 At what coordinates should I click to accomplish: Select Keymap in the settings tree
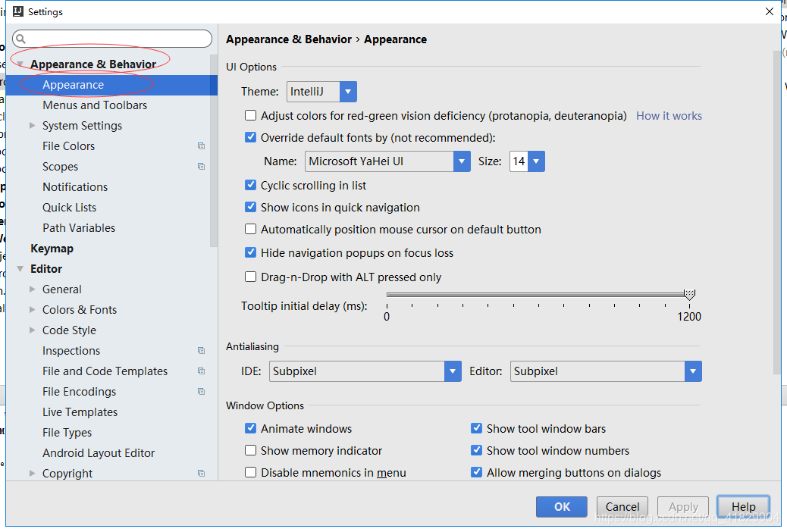(x=52, y=249)
